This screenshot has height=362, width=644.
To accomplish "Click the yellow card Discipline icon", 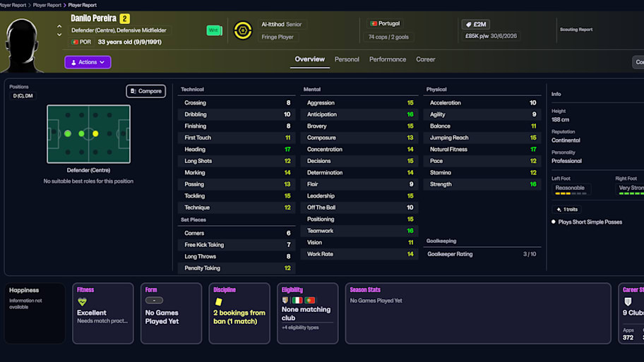I will coord(218,302).
